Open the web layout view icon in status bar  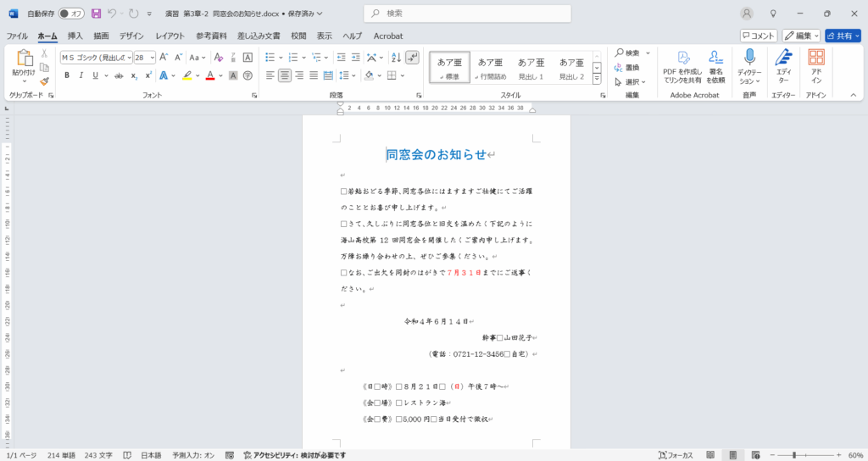click(755, 455)
